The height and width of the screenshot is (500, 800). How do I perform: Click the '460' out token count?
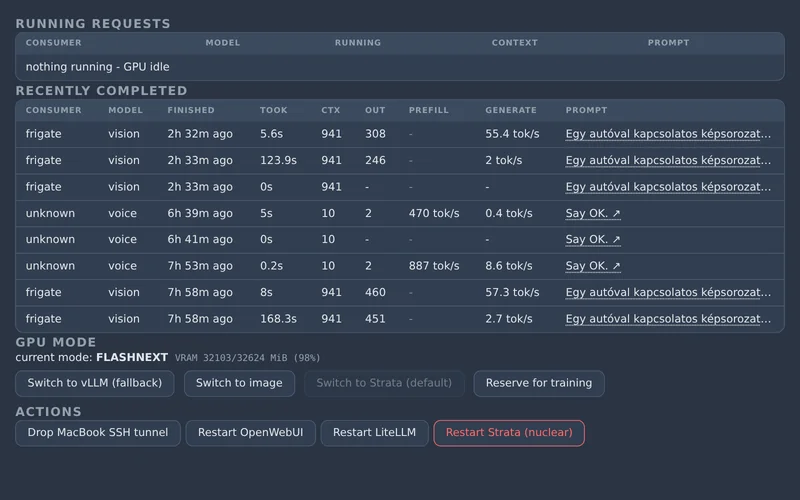point(375,293)
